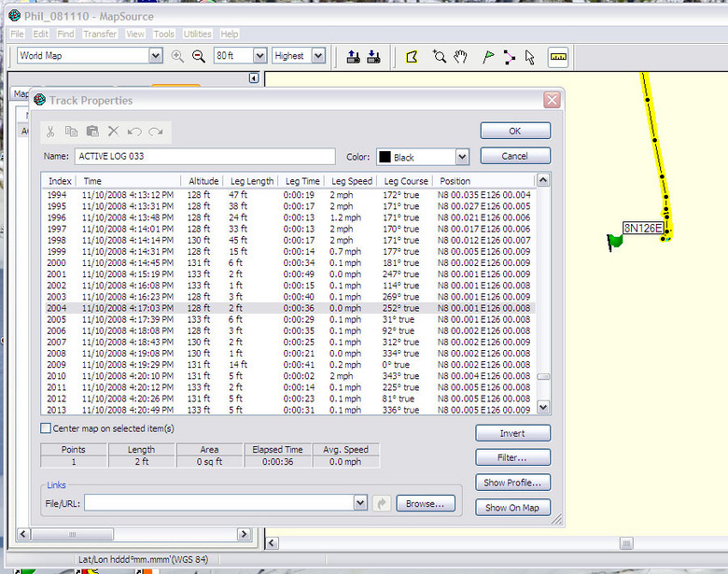Select the Hand pan tool
This screenshot has width=728, height=574.
(460, 57)
